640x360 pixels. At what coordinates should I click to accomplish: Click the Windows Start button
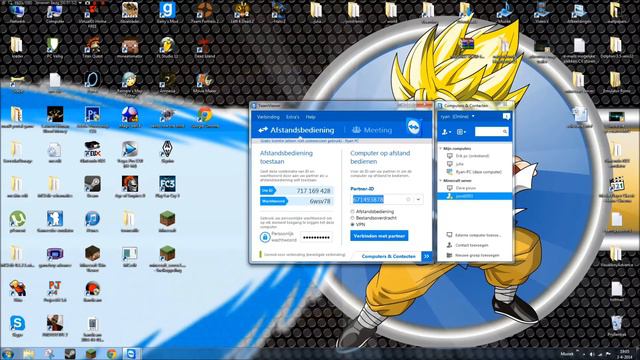click(7, 353)
